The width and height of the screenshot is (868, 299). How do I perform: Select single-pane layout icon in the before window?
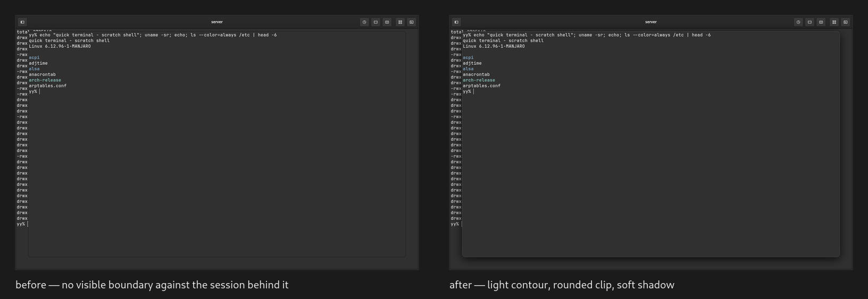375,22
